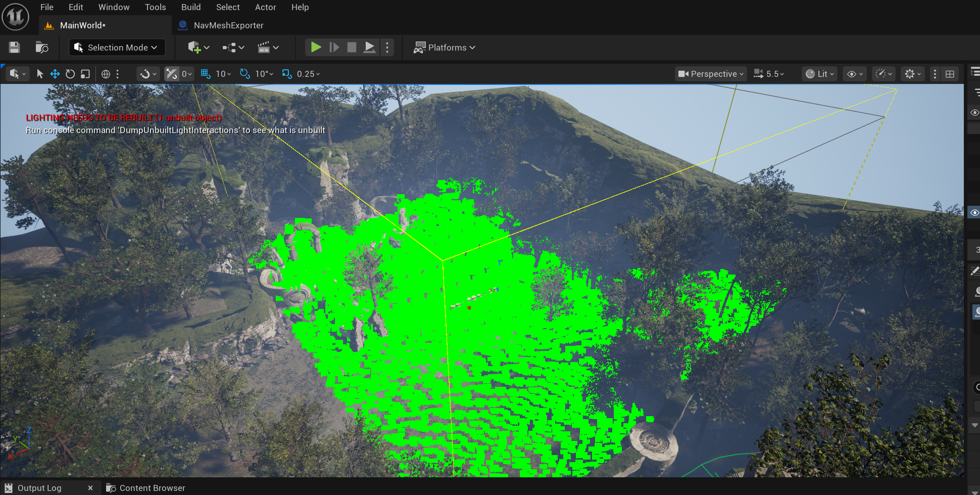Adjust camera speed 5.5 setting
This screenshot has height=495, width=980.
[769, 74]
